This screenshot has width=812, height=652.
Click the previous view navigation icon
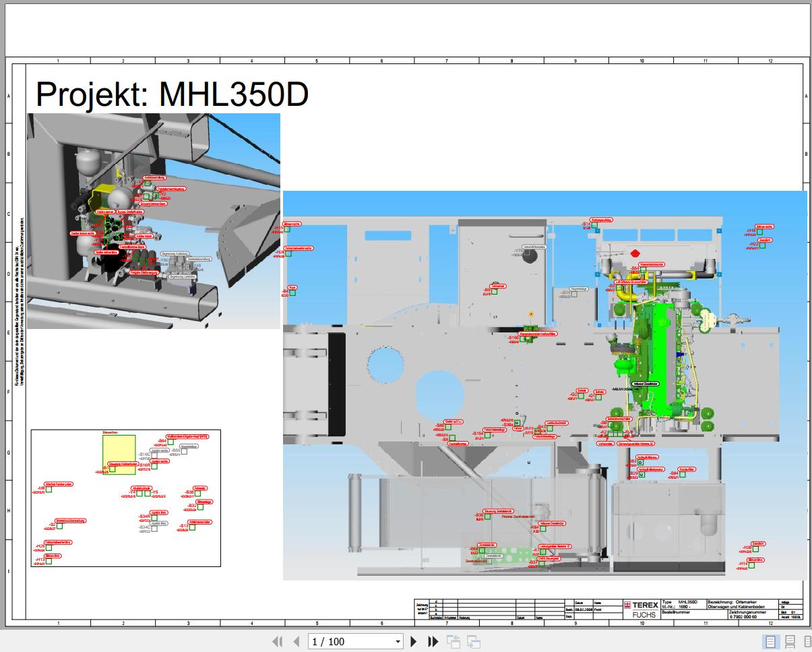pos(453,642)
